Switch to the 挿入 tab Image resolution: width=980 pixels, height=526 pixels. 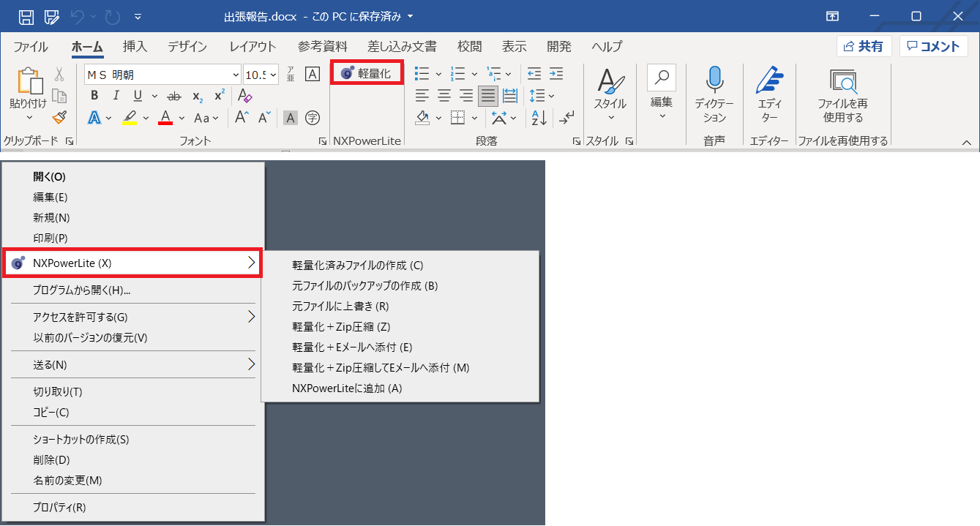click(135, 47)
